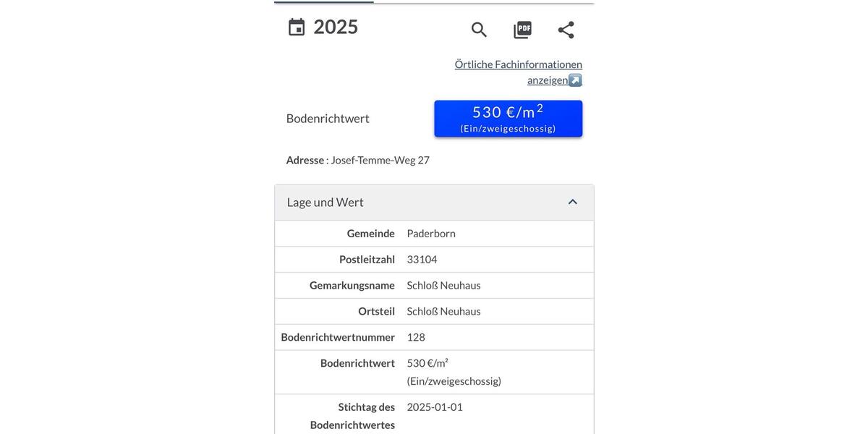Click the Postleitzahl value 33104
Image resolution: width=868 pixels, height=434 pixels.
(x=422, y=258)
